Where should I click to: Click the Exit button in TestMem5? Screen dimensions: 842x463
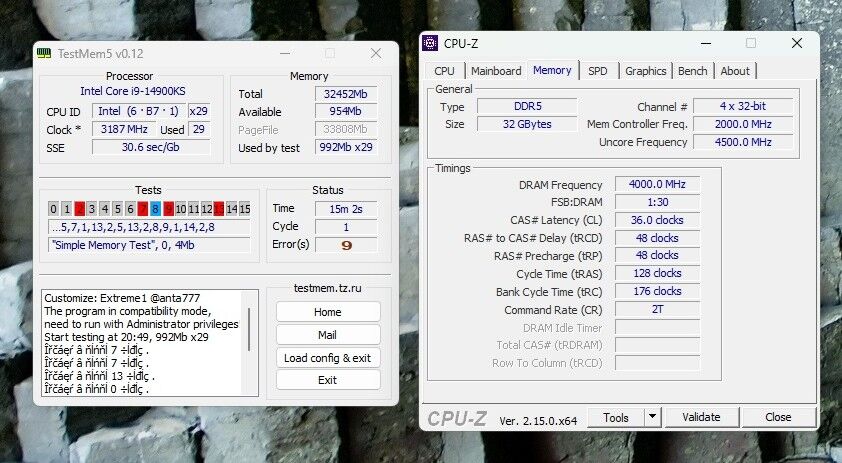328,380
